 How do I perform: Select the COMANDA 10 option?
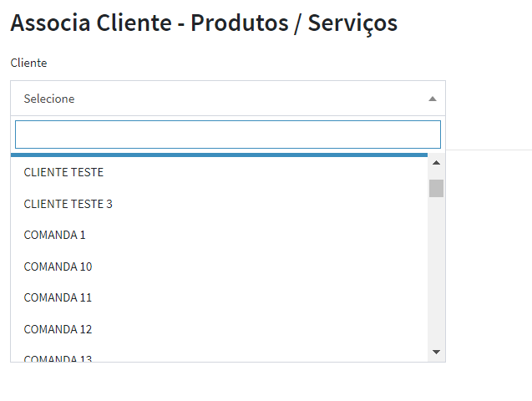[x=58, y=266]
